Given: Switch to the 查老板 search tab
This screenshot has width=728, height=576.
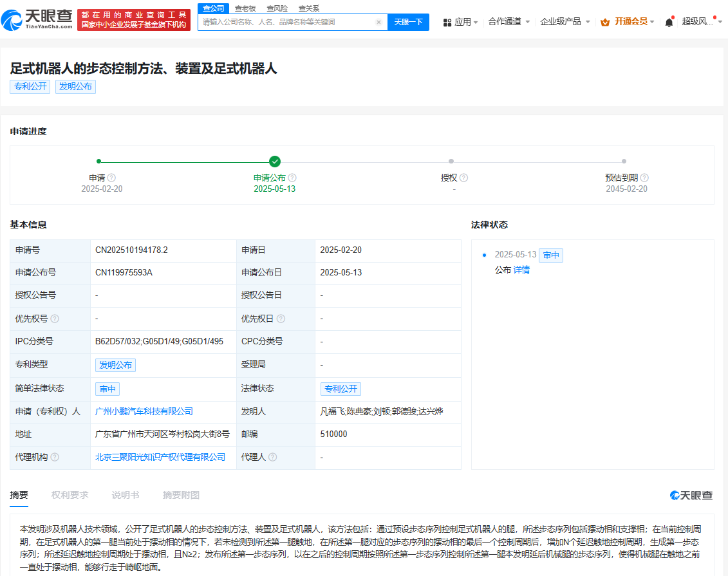Looking at the screenshot, I should 245,8.
